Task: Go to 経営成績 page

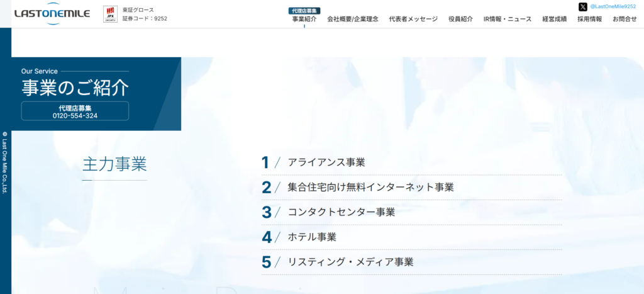Action: (555, 19)
